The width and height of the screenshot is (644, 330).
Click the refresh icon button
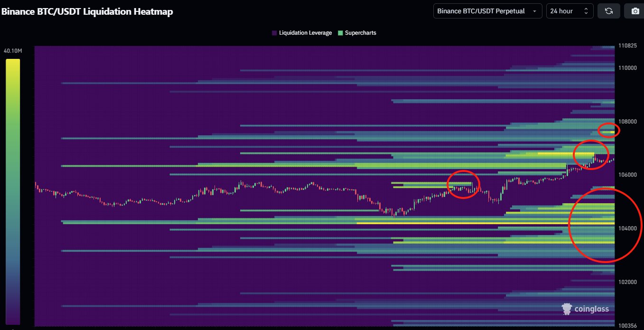click(609, 11)
